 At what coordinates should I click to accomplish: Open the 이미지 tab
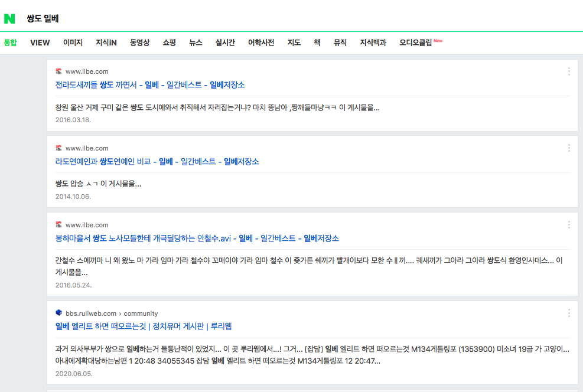click(73, 43)
